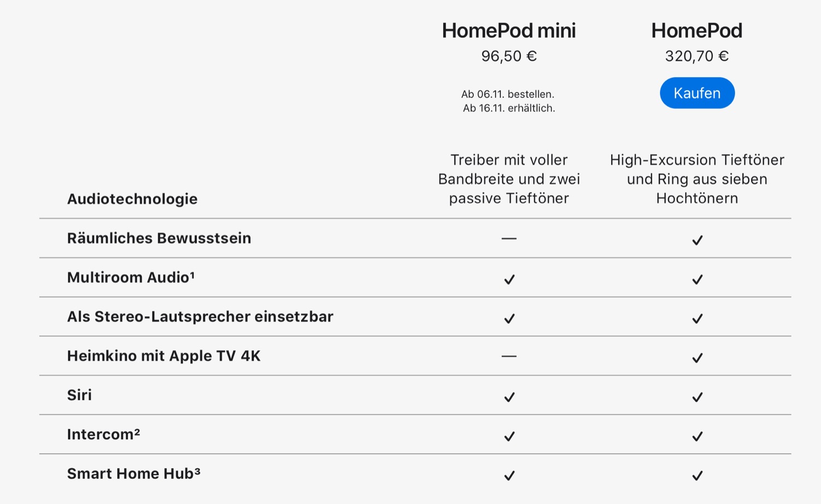The width and height of the screenshot is (821, 504).
Task: Click HomePod mini dash for Räumliches Bewusstsein
Action: click(x=509, y=239)
